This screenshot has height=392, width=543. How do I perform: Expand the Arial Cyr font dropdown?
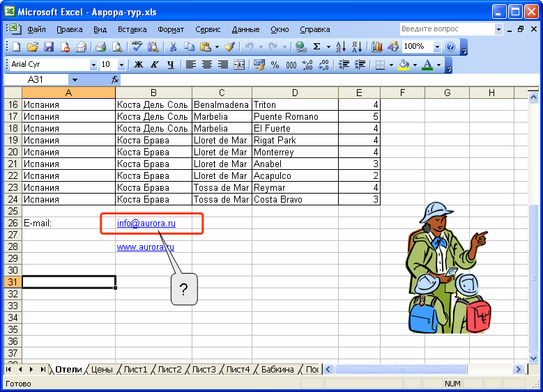[93, 65]
